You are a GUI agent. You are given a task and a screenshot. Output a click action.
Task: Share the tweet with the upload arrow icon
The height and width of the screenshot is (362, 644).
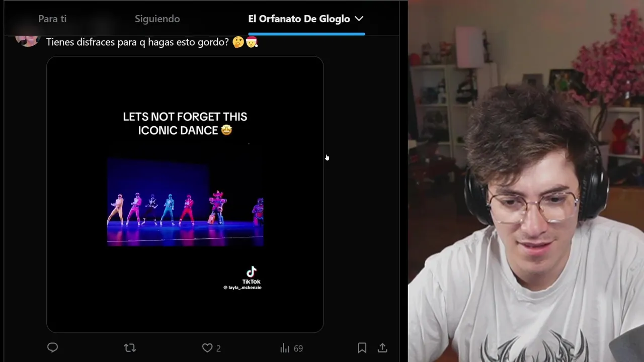coord(382,348)
